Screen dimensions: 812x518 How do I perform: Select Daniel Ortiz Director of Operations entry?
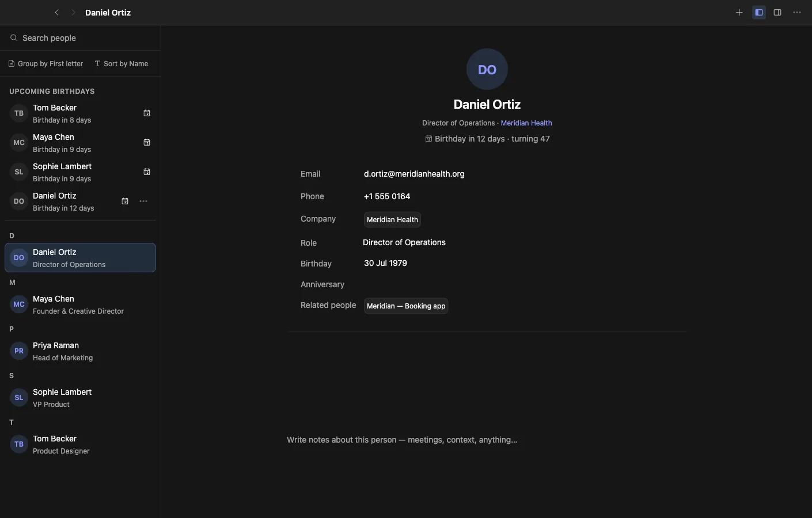pyautogui.click(x=80, y=258)
